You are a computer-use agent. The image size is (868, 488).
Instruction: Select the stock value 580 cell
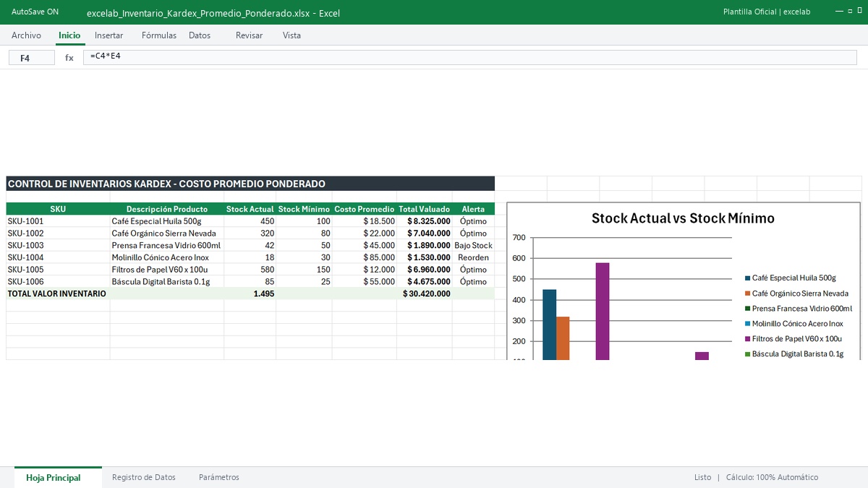[250, 270]
